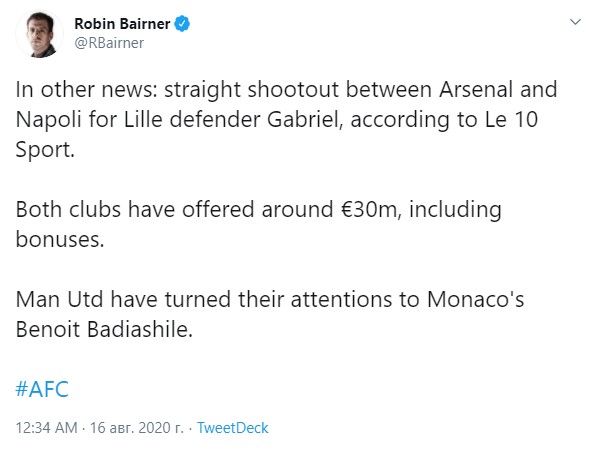Click the paragraph about €30m offers
This screenshot has width=597, height=451.
259,224
